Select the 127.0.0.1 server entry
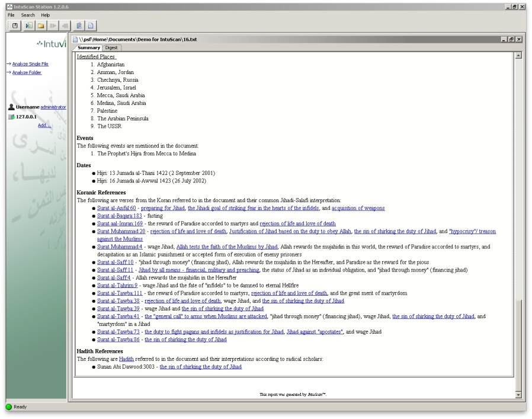 [27, 117]
